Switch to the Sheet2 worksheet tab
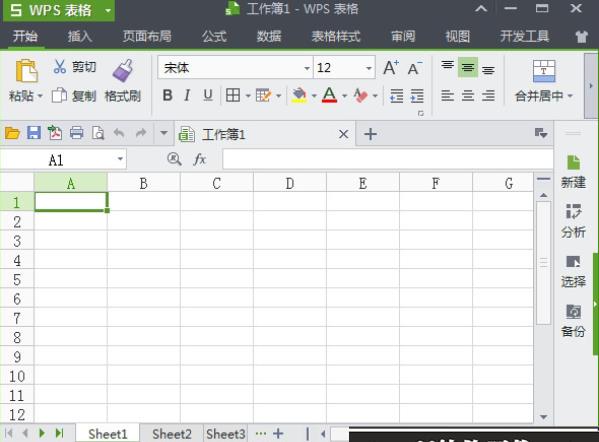 coord(172,434)
